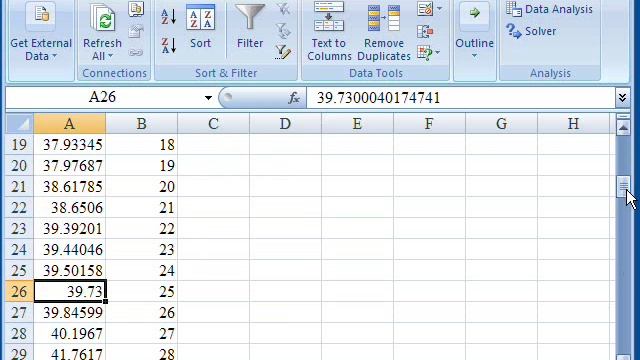Click the Insert Function fx button
This screenshot has height=360, width=640.
293,98
